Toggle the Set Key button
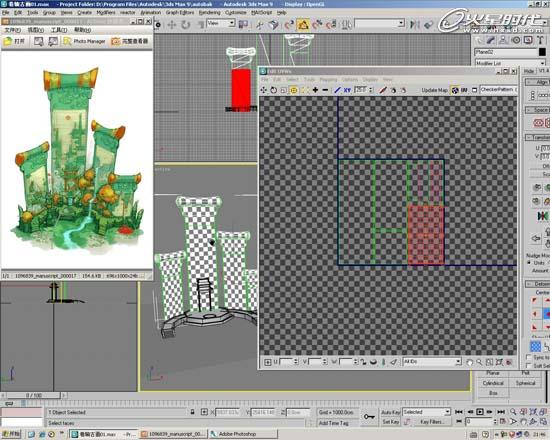Screen dimensions: 550x440 tap(391, 422)
